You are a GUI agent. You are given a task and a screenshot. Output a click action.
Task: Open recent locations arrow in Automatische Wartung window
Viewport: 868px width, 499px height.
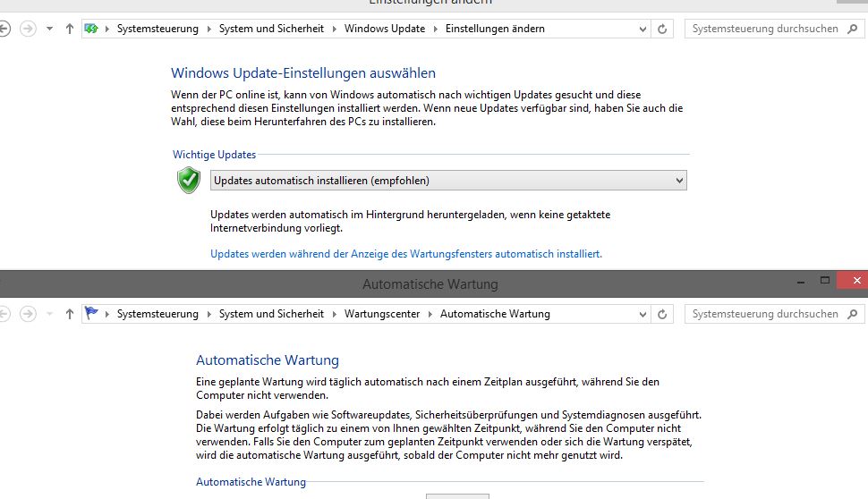(49, 314)
